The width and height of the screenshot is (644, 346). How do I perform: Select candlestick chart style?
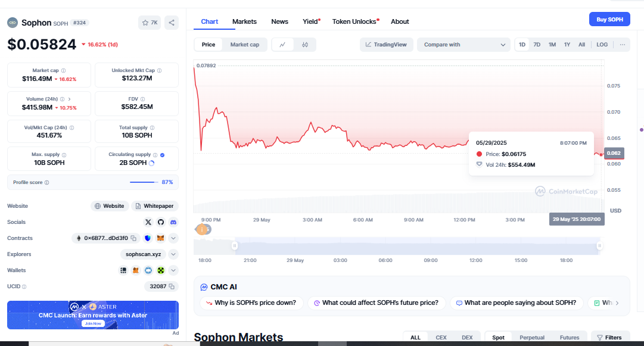[305, 44]
